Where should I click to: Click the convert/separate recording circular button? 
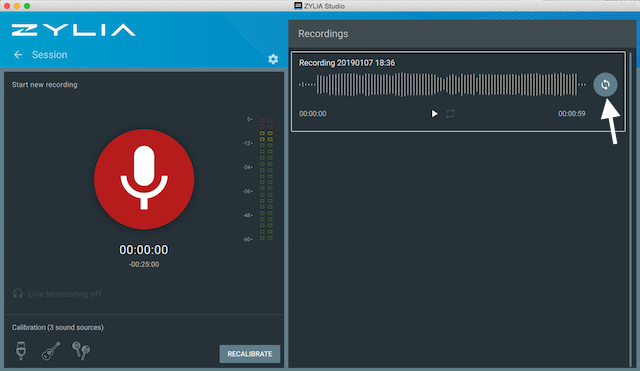click(605, 84)
